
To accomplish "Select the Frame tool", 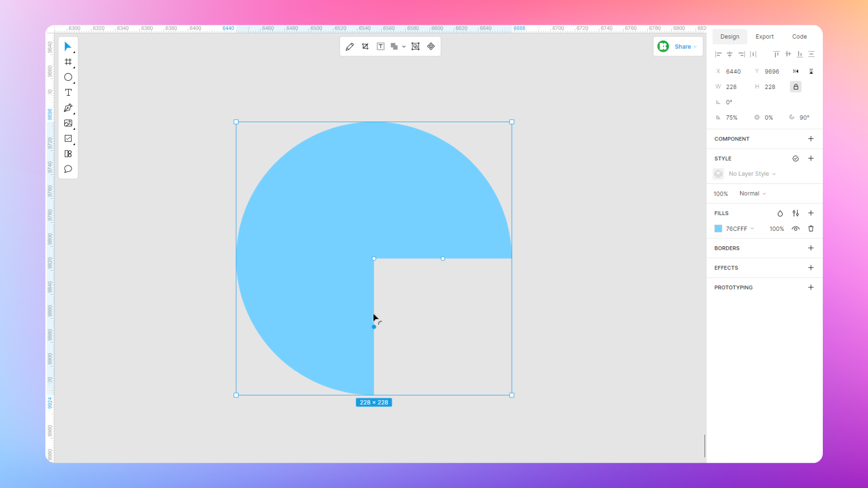I will (67, 62).
